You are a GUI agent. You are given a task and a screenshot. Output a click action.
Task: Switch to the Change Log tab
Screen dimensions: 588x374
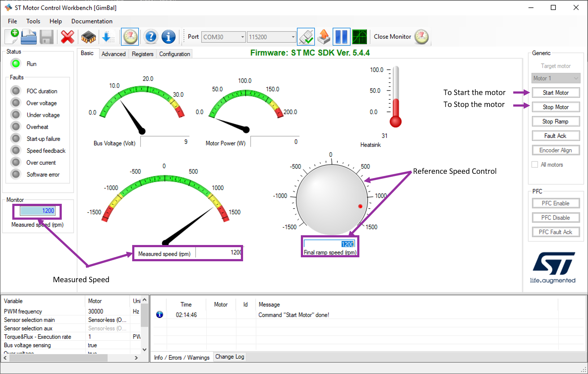[x=230, y=357]
